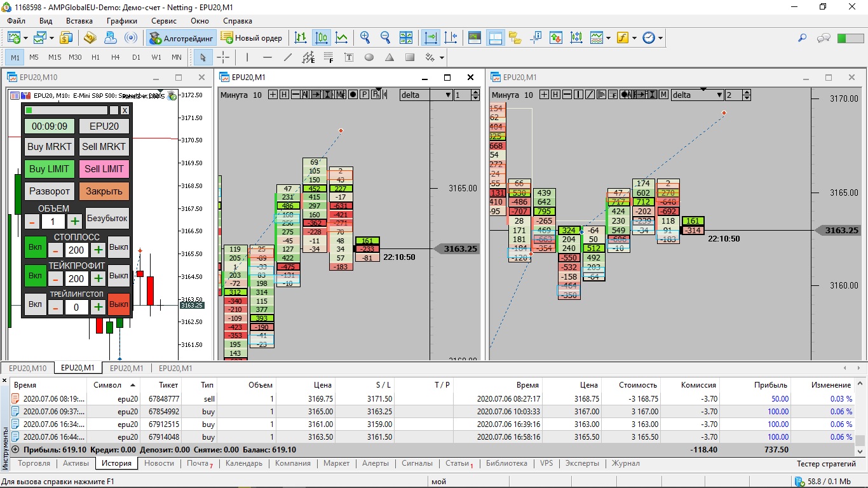Viewport: 868px width, 488px height.
Task: Click the Sell MRKT button
Action: coord(104,147)
